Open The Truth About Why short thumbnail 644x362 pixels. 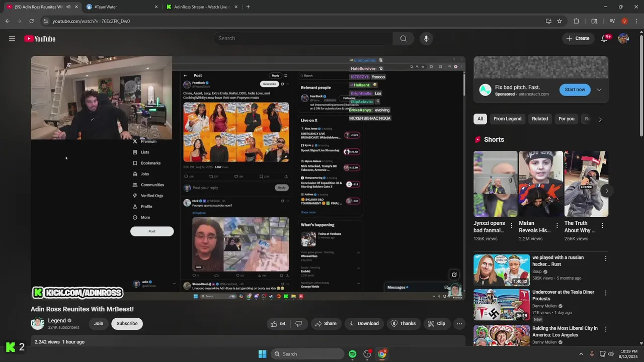(x=586, y=184)
